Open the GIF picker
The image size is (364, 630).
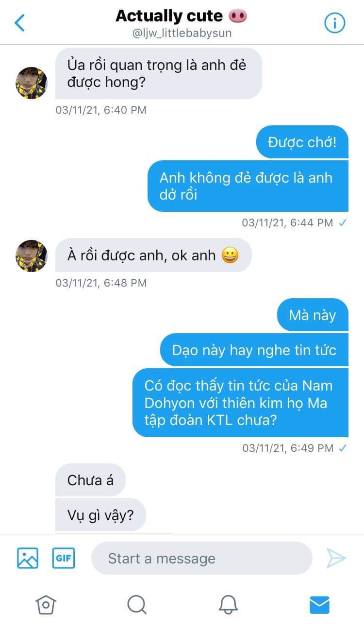[64, 558]
